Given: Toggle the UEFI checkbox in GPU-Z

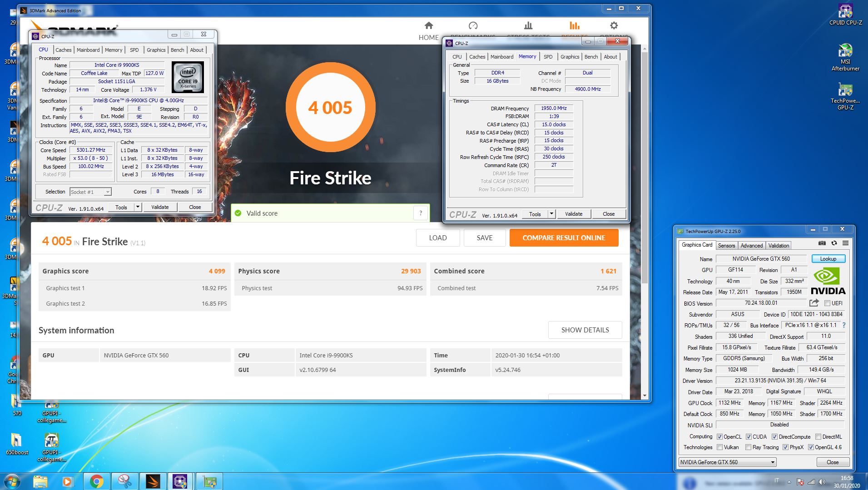Looking at the screenshot, I should click(x=827, y=303).
